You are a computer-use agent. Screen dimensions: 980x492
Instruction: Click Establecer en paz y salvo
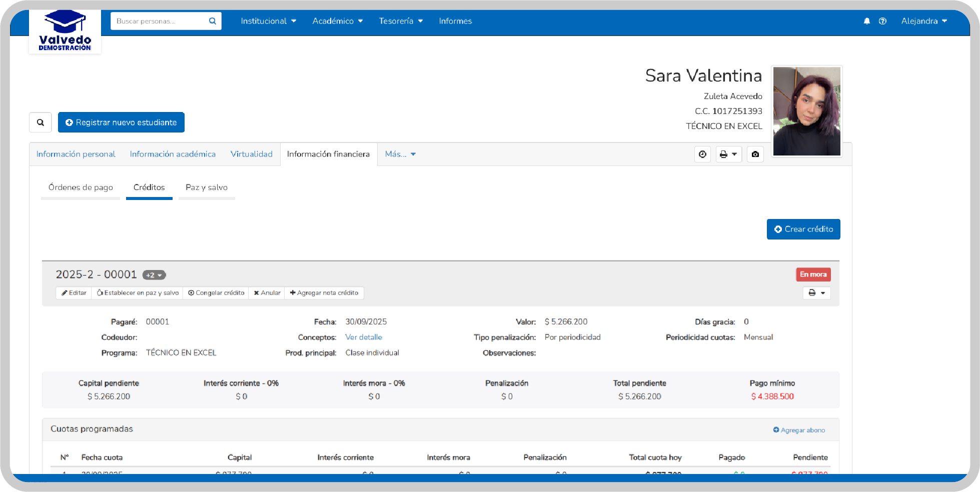(138, 293)
